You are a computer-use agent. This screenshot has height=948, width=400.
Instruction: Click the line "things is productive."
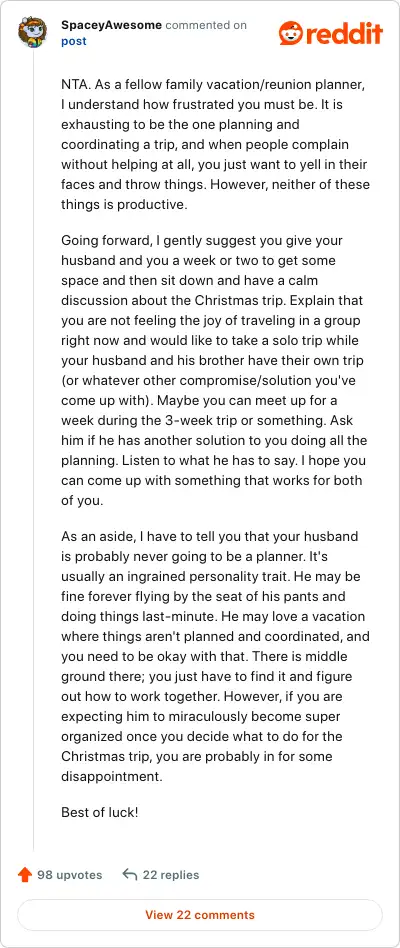124,204
